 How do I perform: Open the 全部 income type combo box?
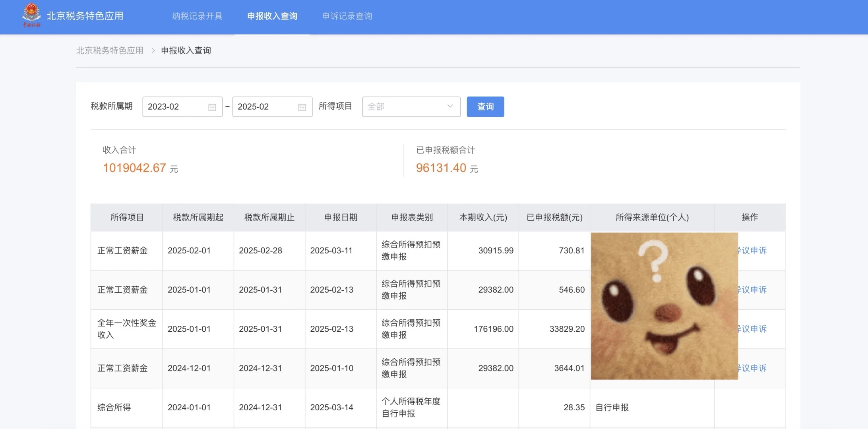405,106
